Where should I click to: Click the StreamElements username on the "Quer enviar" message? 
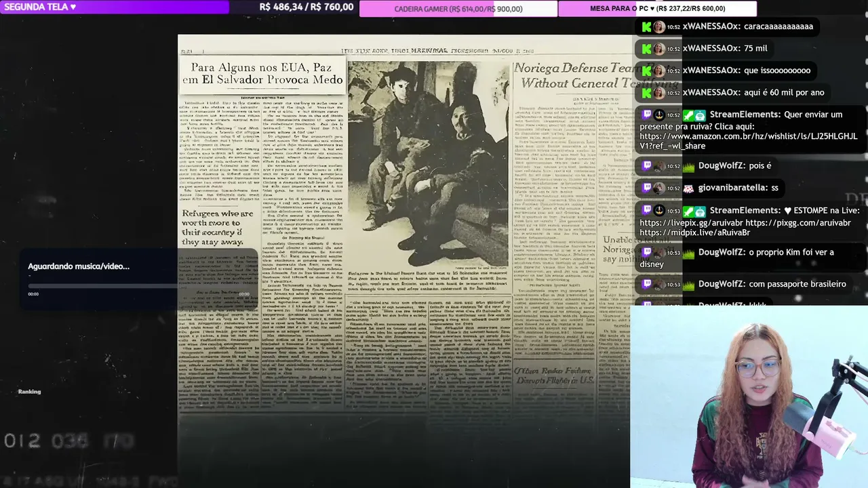[744, 115]
